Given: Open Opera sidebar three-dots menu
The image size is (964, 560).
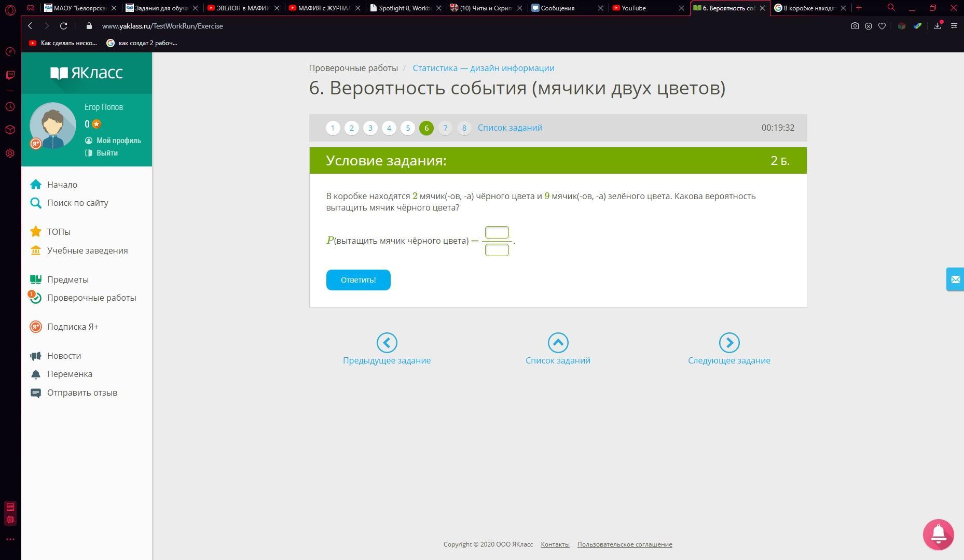Looking at the screenshot, I should [x=10, y=539].
